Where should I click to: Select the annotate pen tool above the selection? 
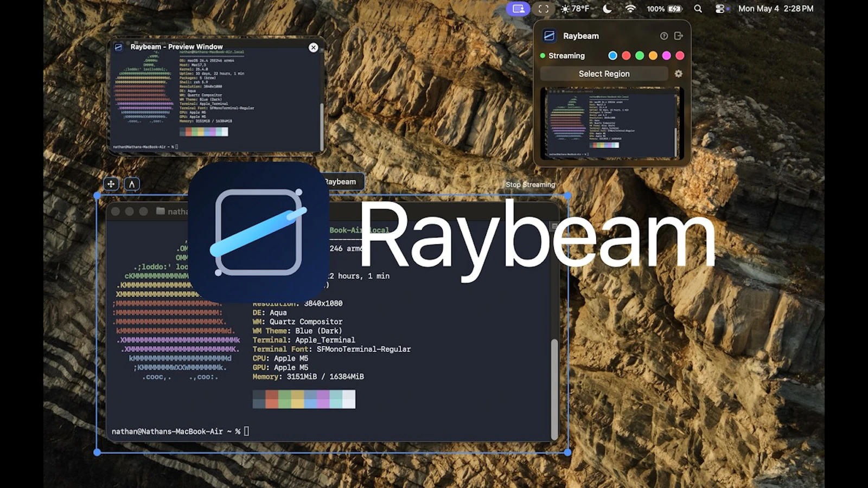132,184
